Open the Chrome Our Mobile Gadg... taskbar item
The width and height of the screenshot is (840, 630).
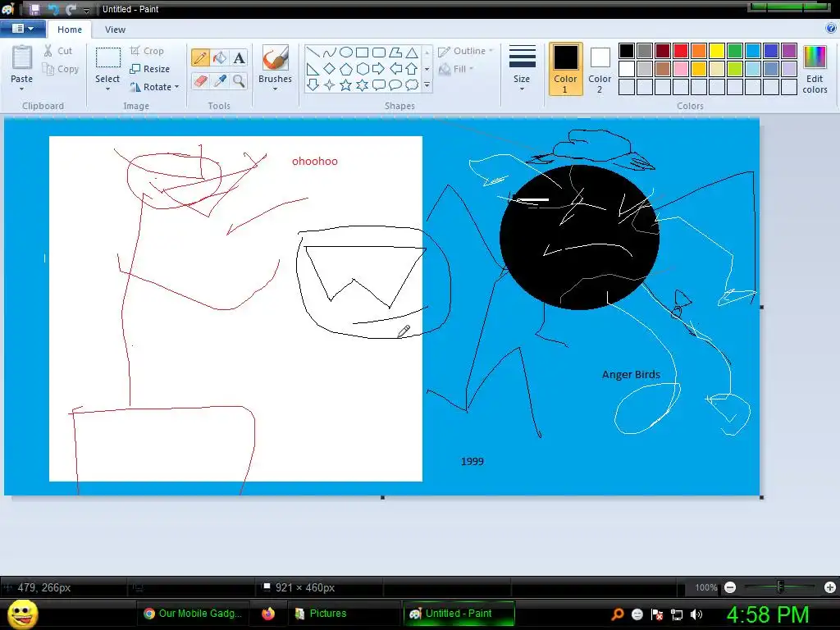(x=193, y=614)
